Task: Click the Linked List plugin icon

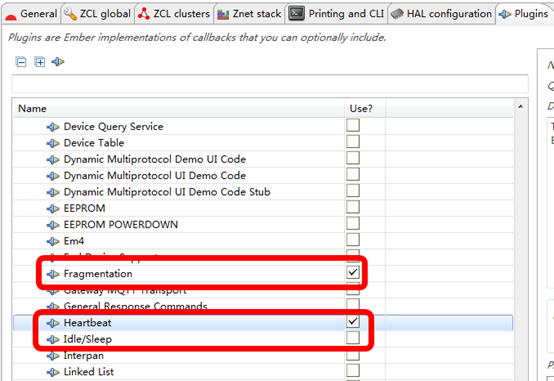Action: 53,372
